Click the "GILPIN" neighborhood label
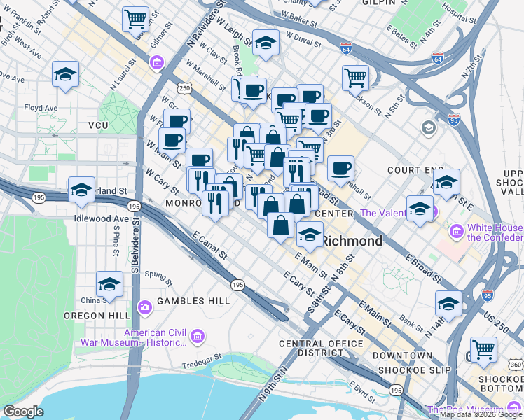524x420 pixels. coord(378,2)
